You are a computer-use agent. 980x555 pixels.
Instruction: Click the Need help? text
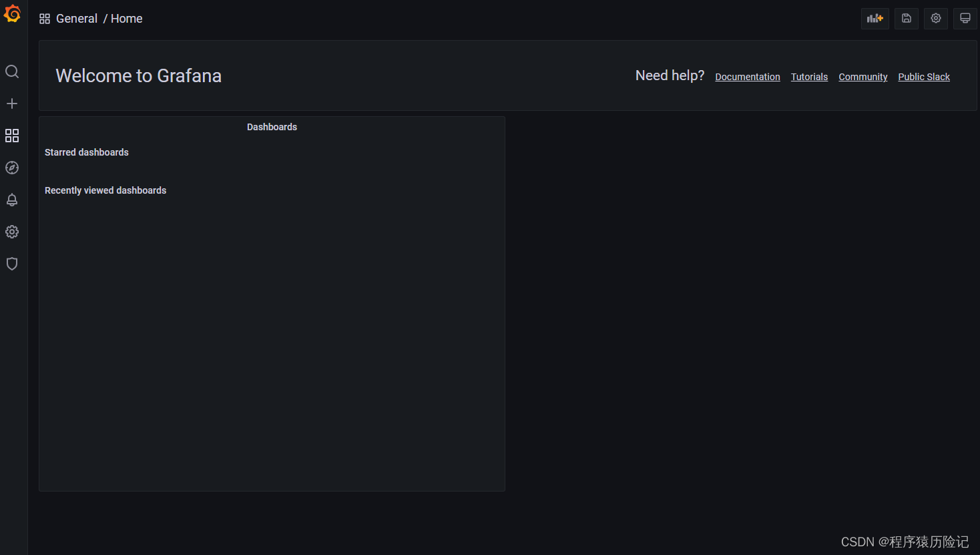tap(670, 75)
